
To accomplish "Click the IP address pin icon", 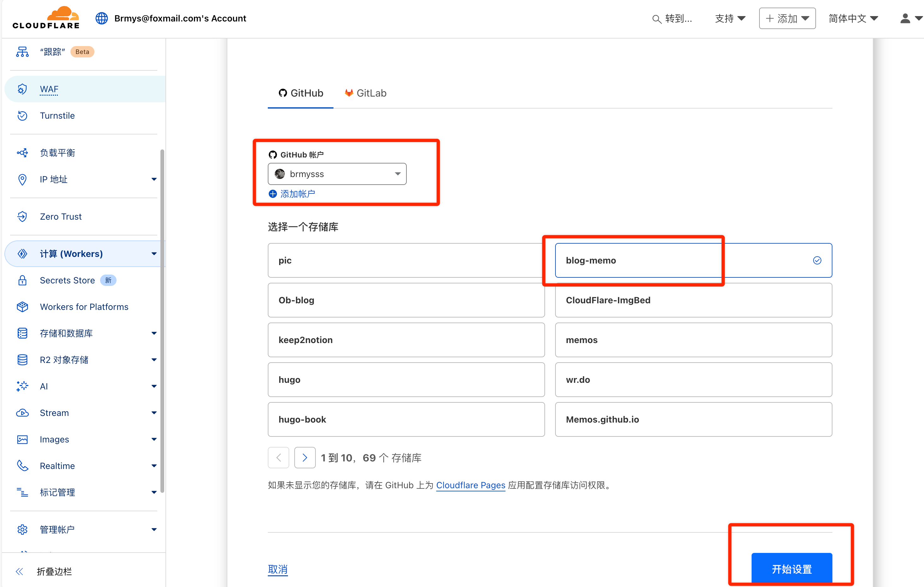I will [x=22, y=179].
